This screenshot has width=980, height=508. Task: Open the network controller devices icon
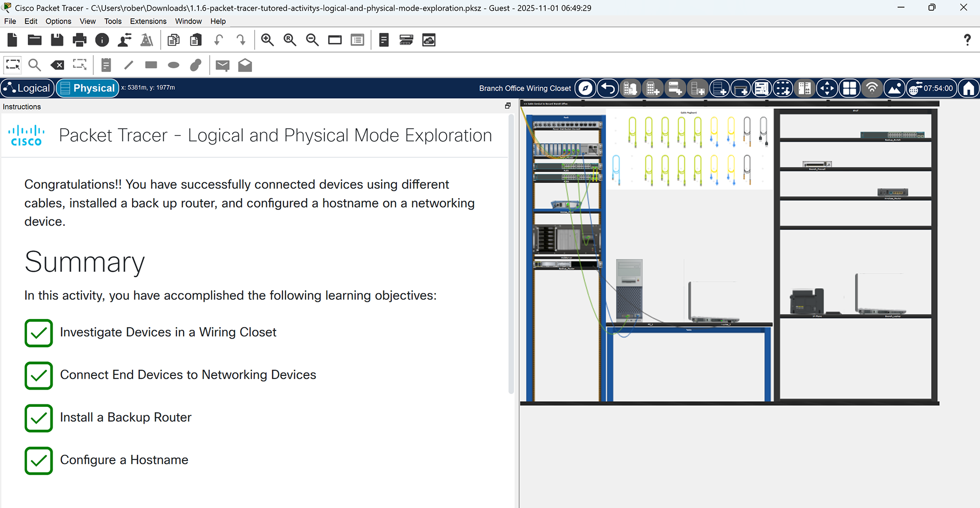[x=406, y=40]
